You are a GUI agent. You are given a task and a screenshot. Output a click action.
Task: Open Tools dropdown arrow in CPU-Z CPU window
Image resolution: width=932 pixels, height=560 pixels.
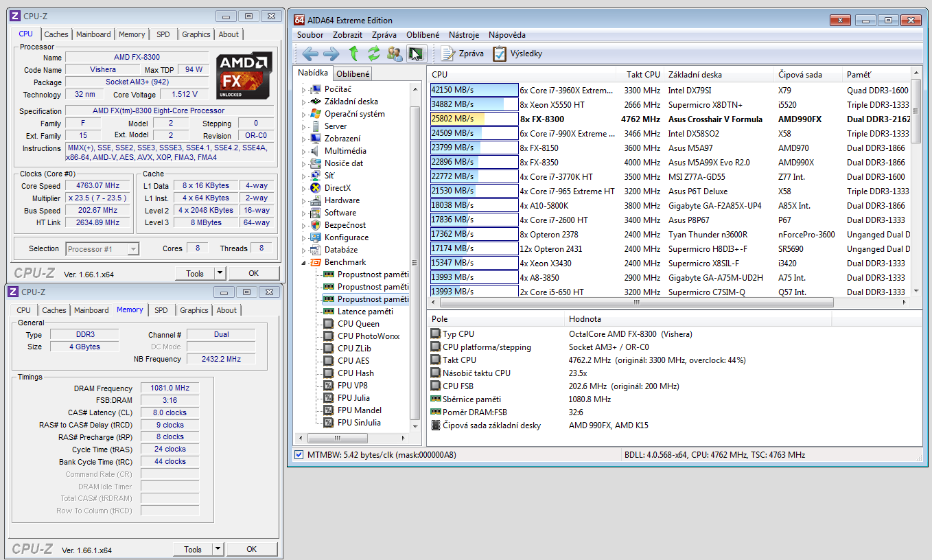point(220,273)
